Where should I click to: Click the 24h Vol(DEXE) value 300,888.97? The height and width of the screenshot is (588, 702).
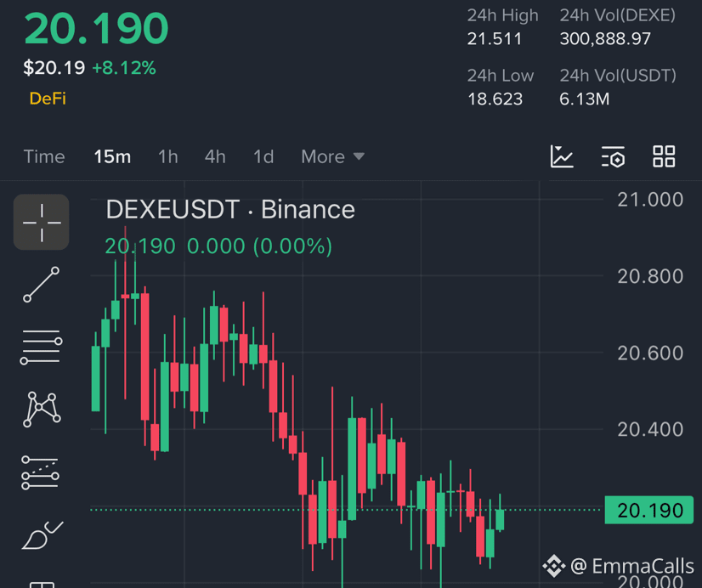tap(605, 39)
